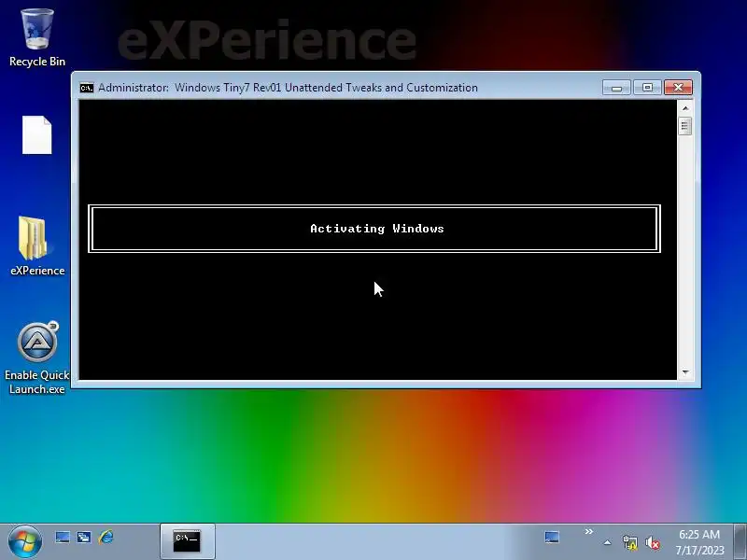This screenshot has height=560, width=747.
Task: Click the console vertical scrollbar thumb
Action: tap(685, 126)
